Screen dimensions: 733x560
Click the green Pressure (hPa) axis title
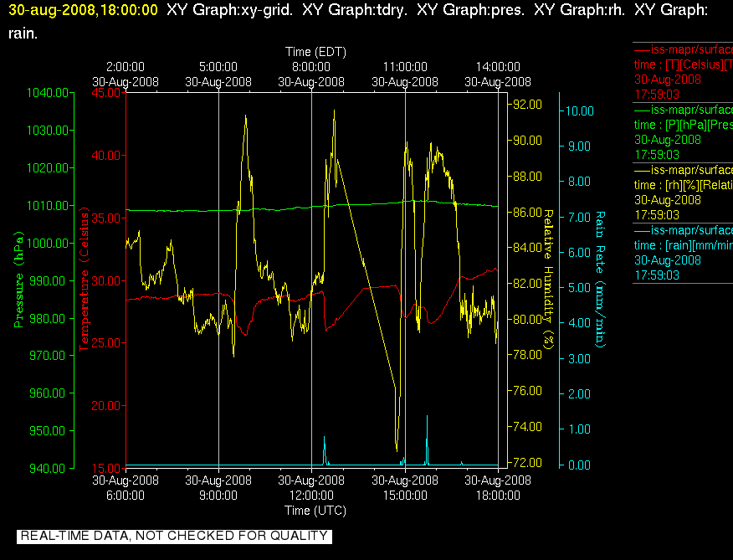18,280
